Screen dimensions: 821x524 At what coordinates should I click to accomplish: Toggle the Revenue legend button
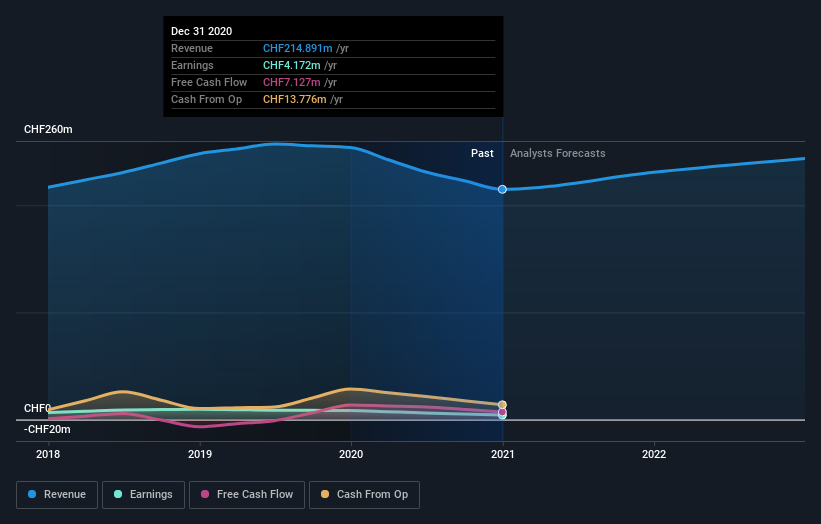(57, 495)
